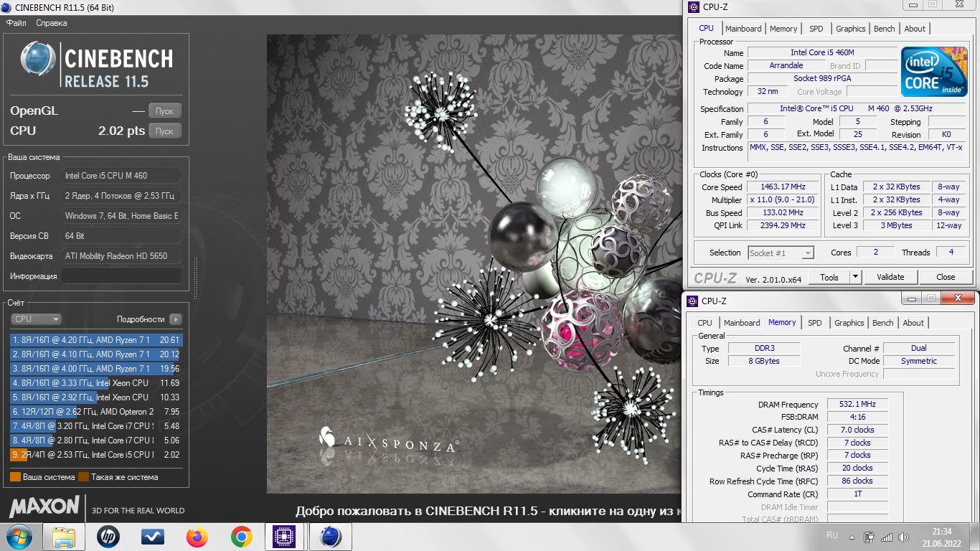Screen dimensions: 980x551
Task: Click the left panel resize grip handle
Action: (x=194, y=280)
